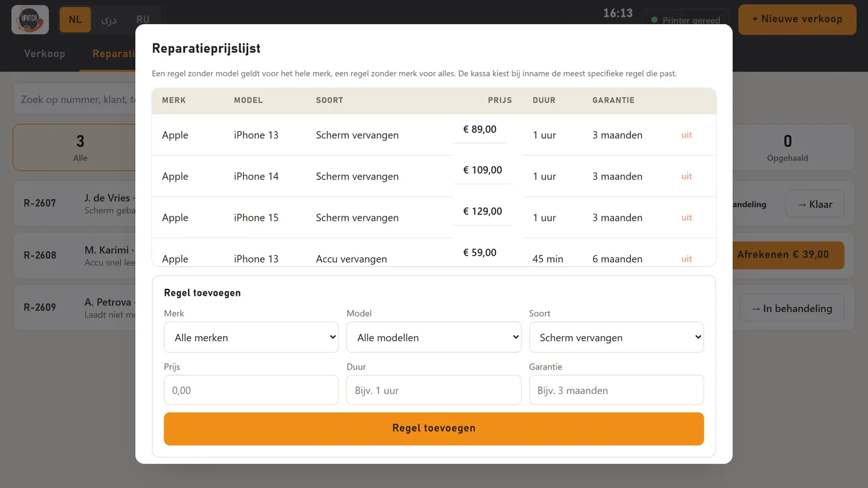Click repair number R-2609
Image resolution: width=868 pixels, height=488 pixels.
coord(40,307)
